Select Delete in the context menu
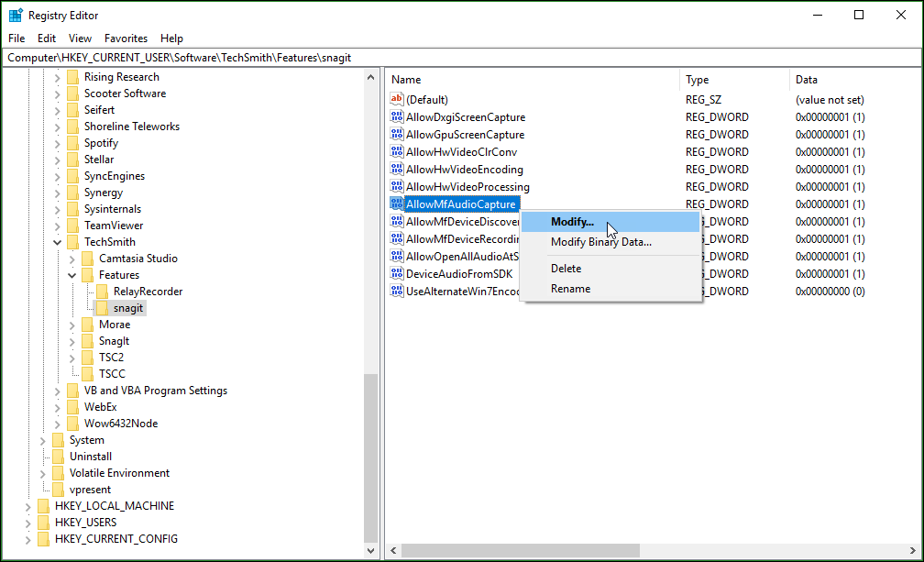 pyautogui.click(x=566, y=269)
